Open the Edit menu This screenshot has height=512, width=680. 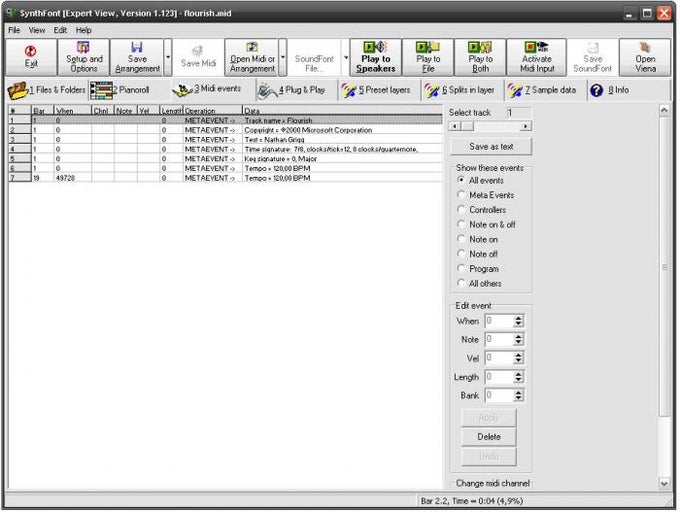pyautogui.click(x=60, y=30)
